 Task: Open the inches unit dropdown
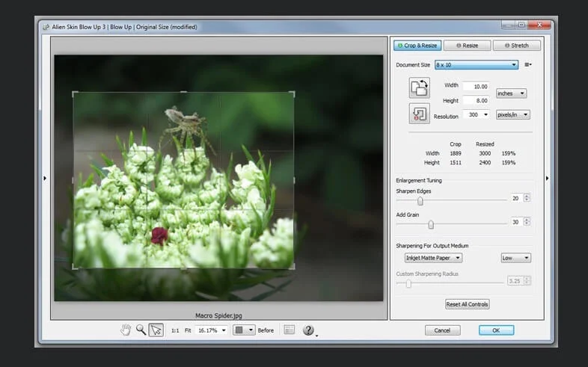[x=511, y=93]
